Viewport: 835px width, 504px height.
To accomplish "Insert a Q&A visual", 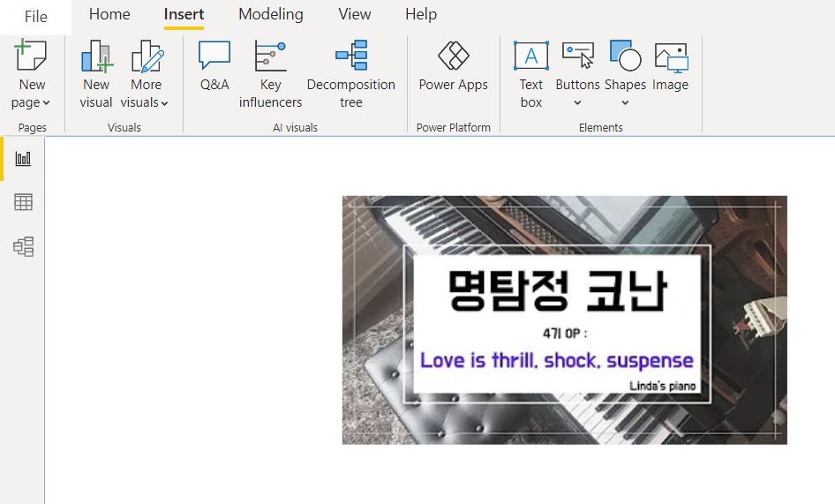I will point(214,65).
